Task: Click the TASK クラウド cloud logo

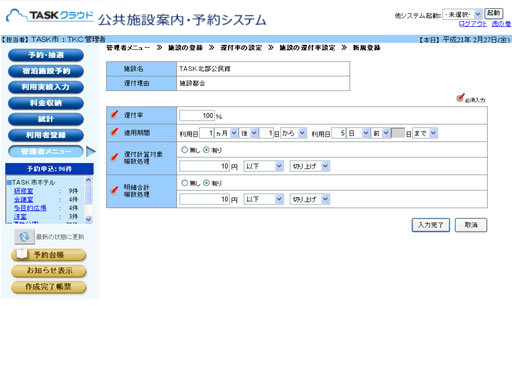Action: pos(50,15)
